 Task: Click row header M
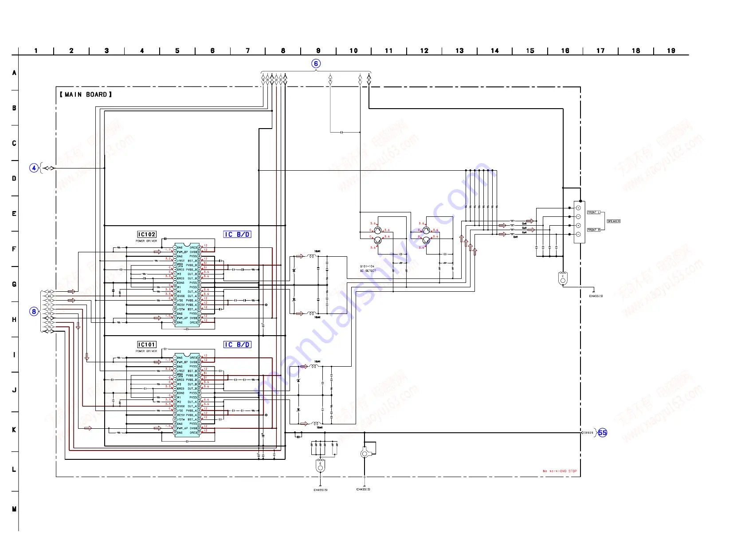(14, 509)
